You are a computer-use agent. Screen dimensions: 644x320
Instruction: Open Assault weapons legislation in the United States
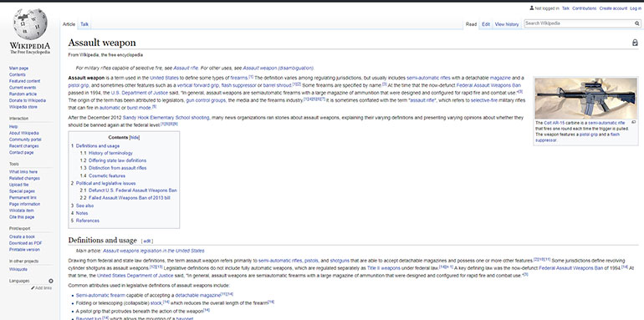(154, 251)
